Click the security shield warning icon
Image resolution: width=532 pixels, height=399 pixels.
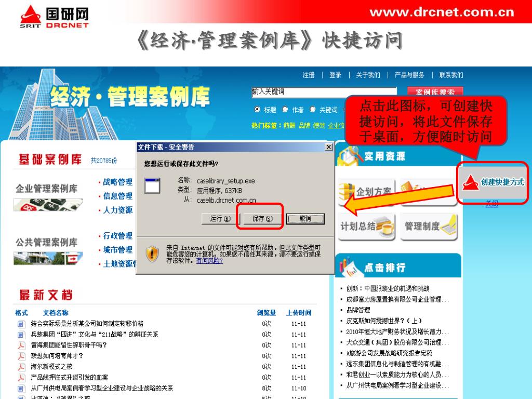pos(152,254)
